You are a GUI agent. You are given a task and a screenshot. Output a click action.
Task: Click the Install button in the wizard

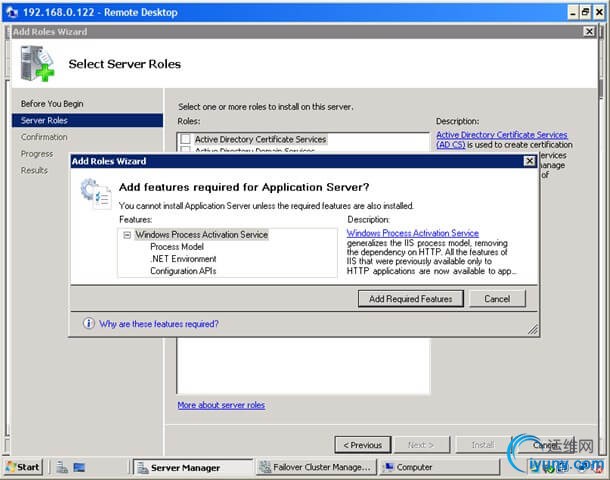pyautogui.click(x=483, y=445)
